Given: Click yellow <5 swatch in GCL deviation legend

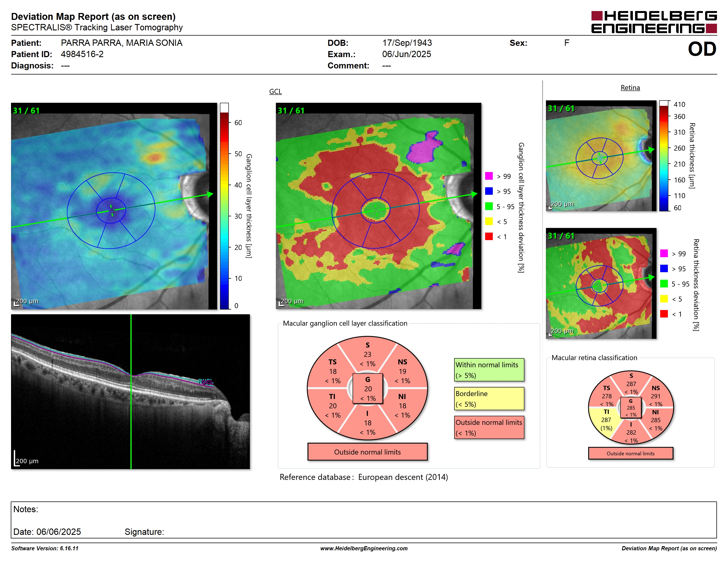Looking at the screenshot, I should 489,221.
